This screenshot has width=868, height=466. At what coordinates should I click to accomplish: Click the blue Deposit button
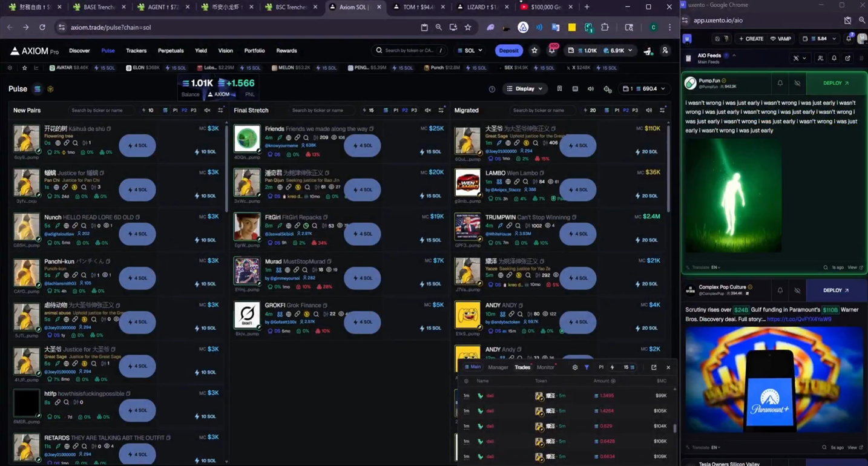[508, 51]
